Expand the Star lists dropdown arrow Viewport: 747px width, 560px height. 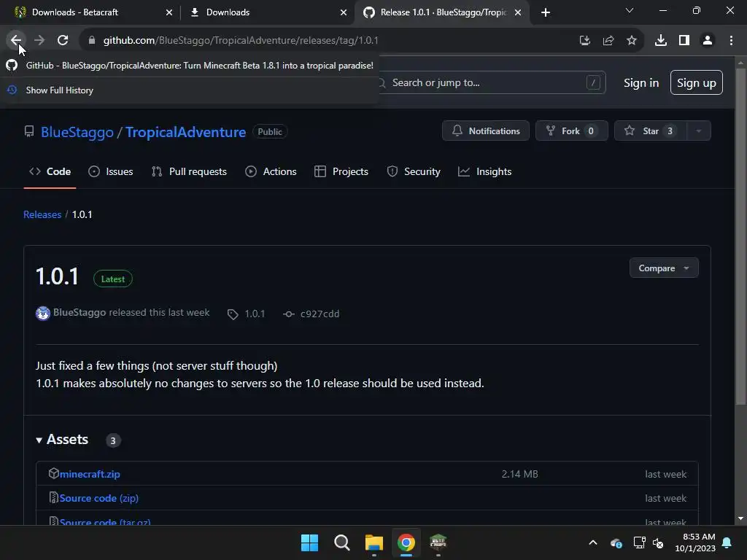(698, 131)
